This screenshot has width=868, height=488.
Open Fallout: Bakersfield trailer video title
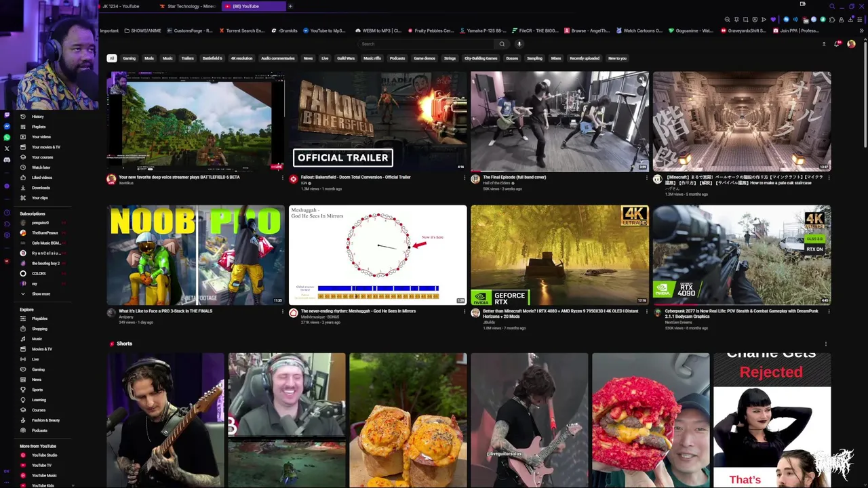click(355, 178)
